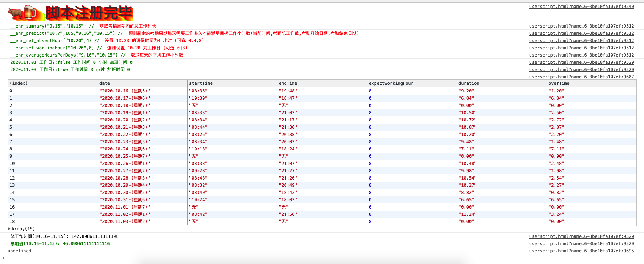Open source link ending in :9695

coord(582,251)
